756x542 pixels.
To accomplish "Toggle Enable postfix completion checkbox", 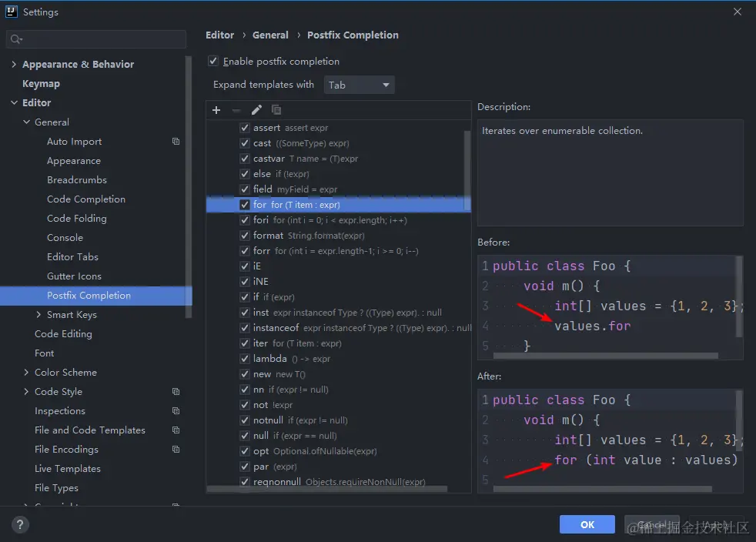I will pyautogui.click(x=212, y=62).
